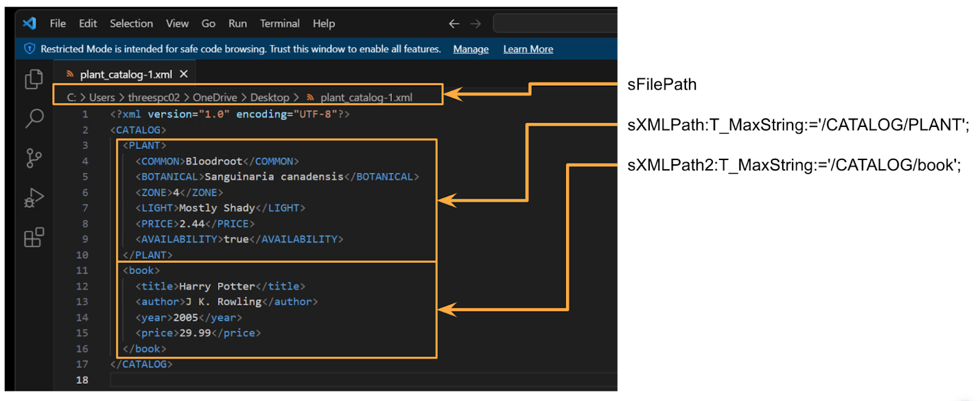Screen dimensions: 980x401
Task: Open the Help menu
Action: point(324,23)
